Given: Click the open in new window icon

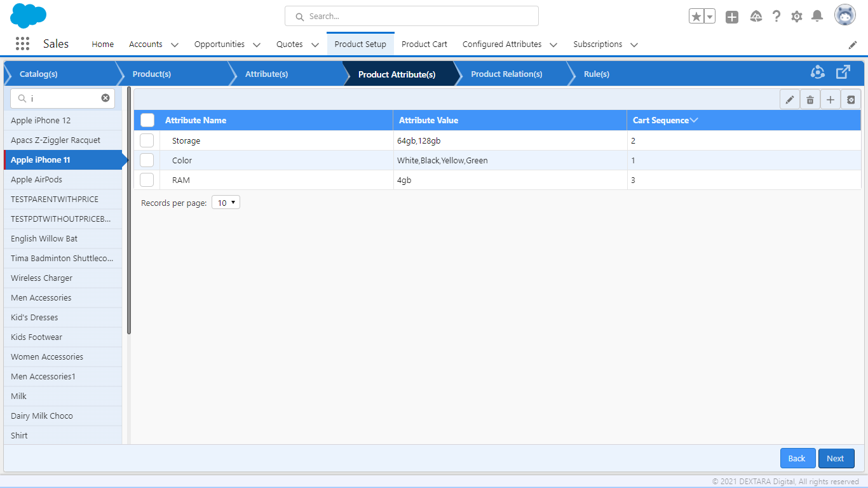Looking at the screenshot, I should [843, 72].
